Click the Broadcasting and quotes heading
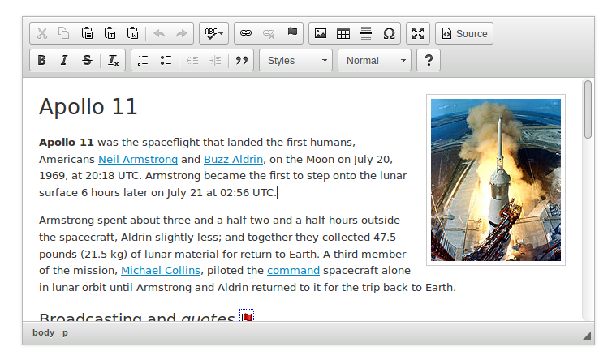 tap(136, 316)
